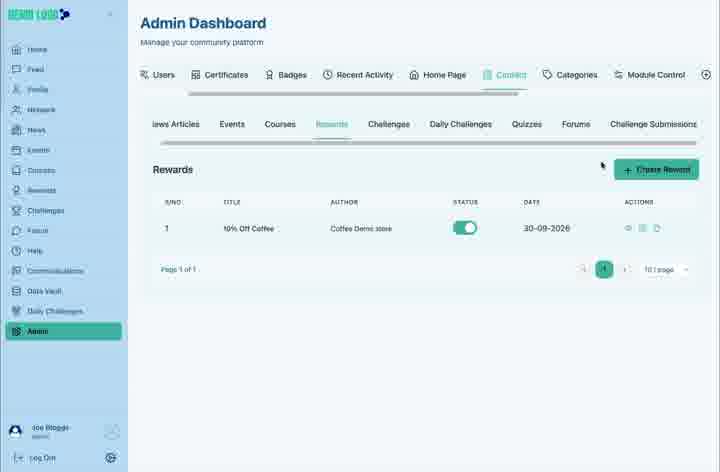Viewport: 720px width, 472px height.
Task: Go to next page in pagination
Action: click(625, 269)
